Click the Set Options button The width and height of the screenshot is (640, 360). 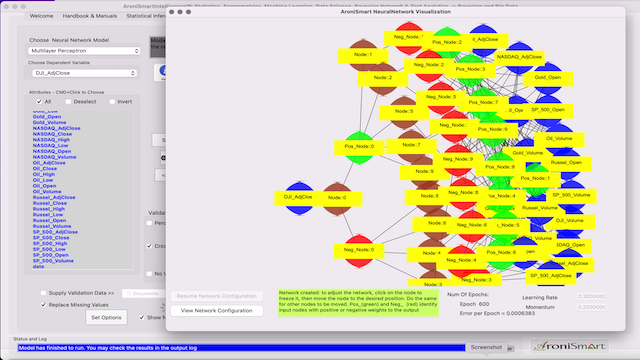[106, 318]
